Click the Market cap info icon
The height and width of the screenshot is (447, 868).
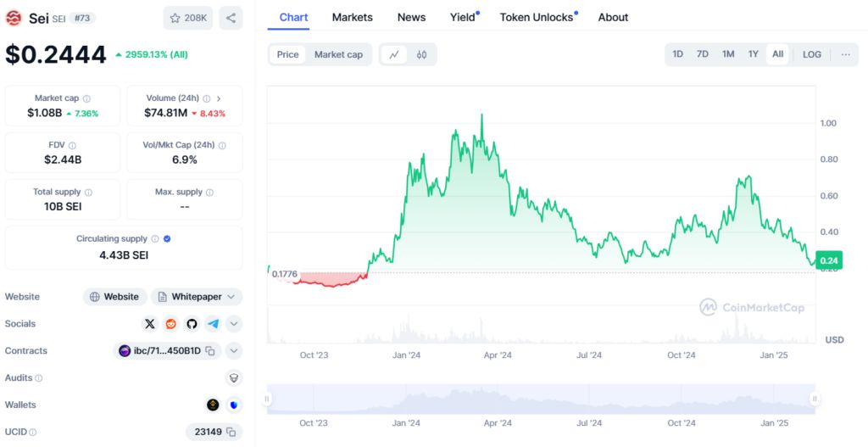(x=86, y=98)
